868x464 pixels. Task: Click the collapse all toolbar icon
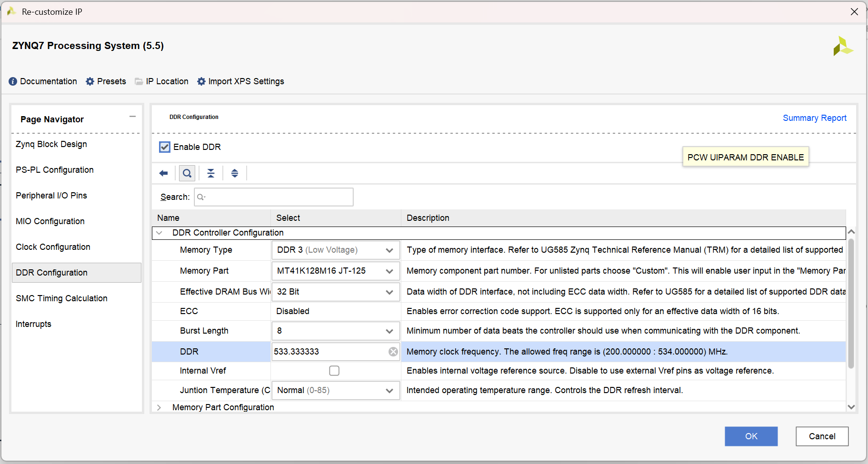[211, 173]
